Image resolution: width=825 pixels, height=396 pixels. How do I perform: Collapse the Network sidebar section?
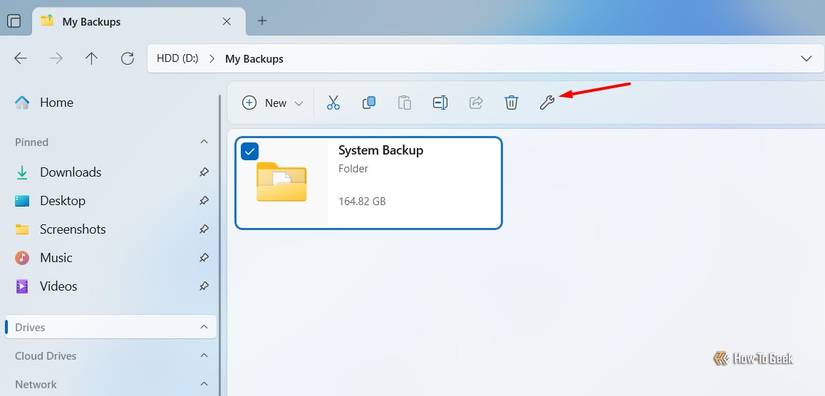204,384
